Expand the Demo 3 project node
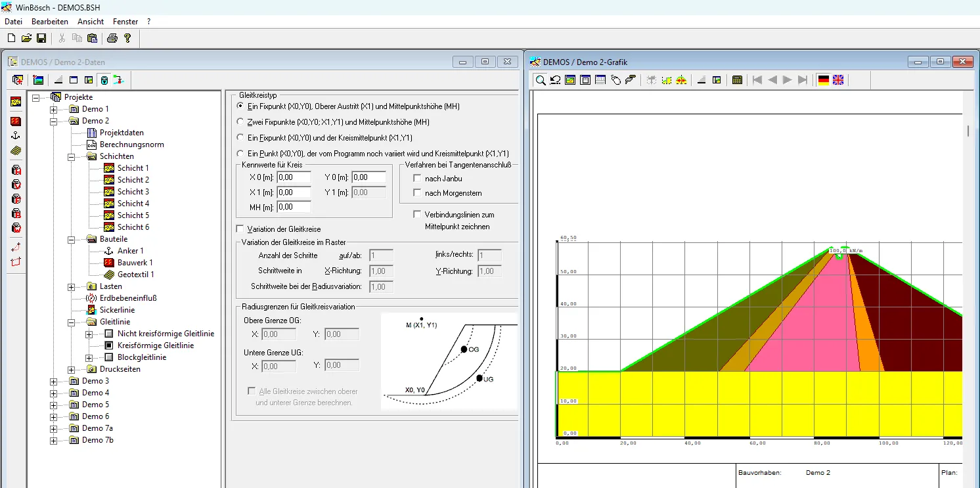 coord(54,381)
